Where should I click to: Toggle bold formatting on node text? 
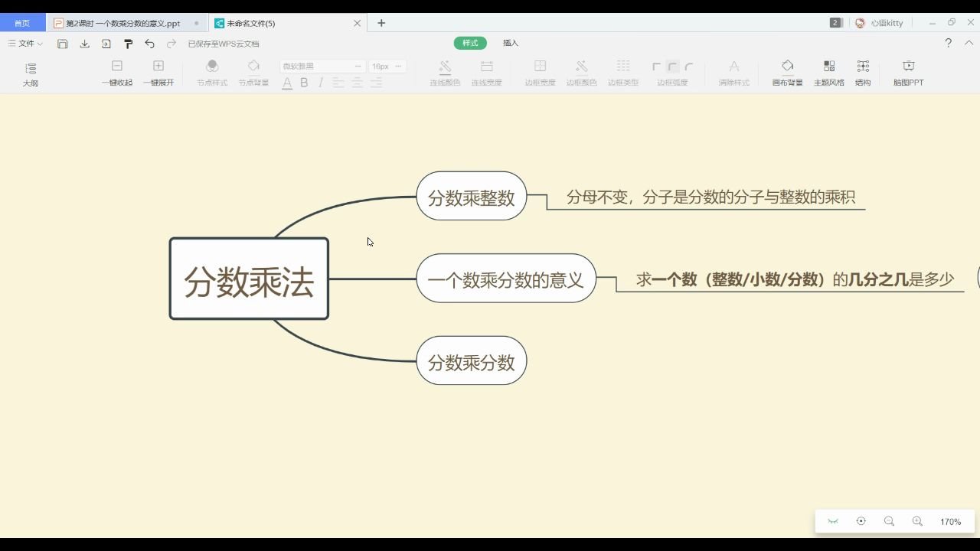pyautogui.click(x=304, y=82)
